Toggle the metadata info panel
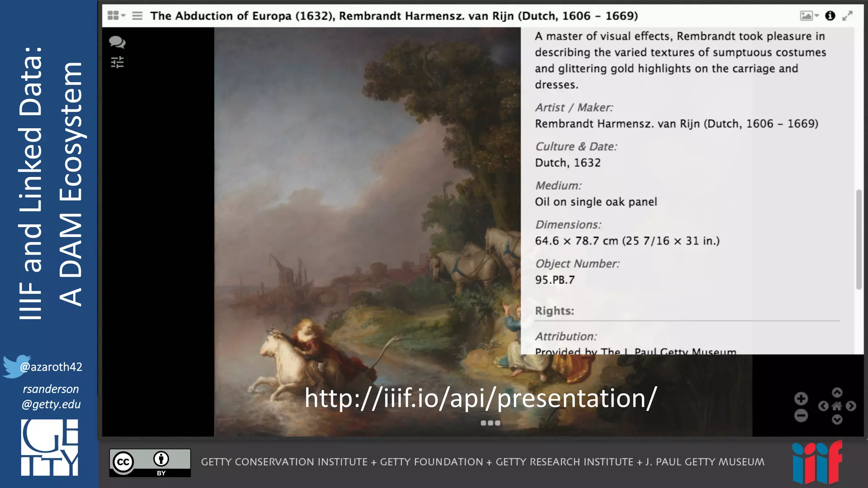This screenshot has width=868, height=488. point(830,16)
